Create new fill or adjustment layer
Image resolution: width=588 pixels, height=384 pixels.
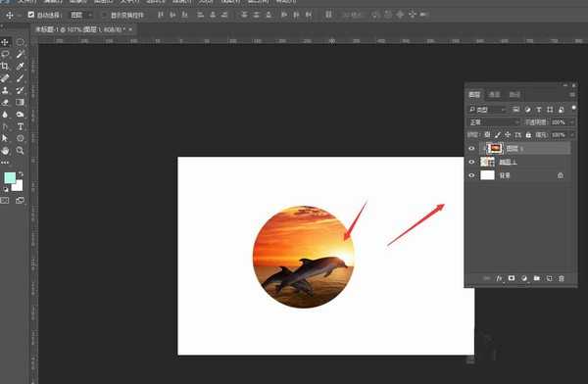tap(524, 278)
